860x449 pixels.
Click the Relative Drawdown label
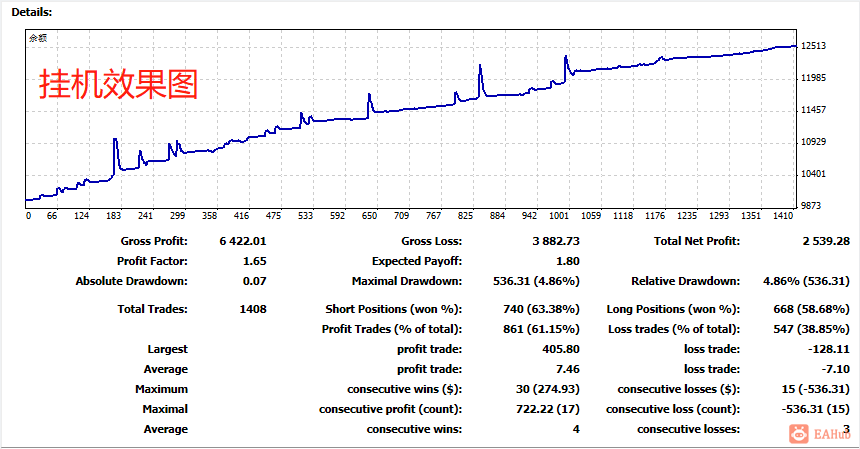[685, 281]
